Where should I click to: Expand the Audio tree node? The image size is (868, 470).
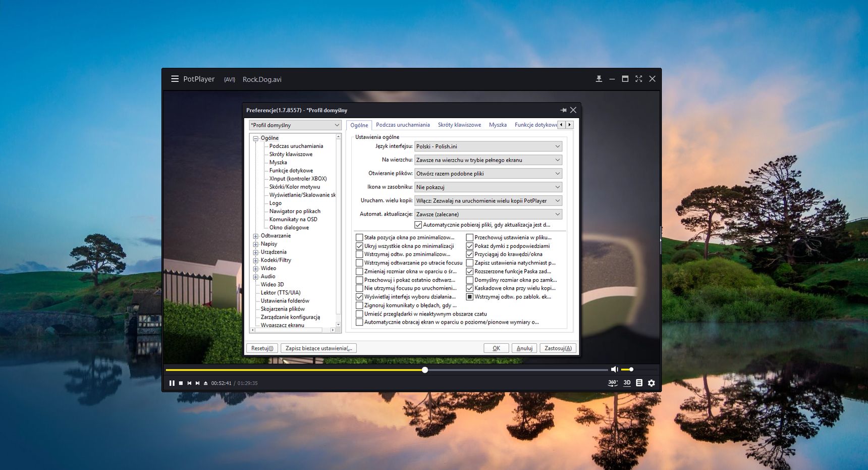pyautogui.click(x=256, y=277)
